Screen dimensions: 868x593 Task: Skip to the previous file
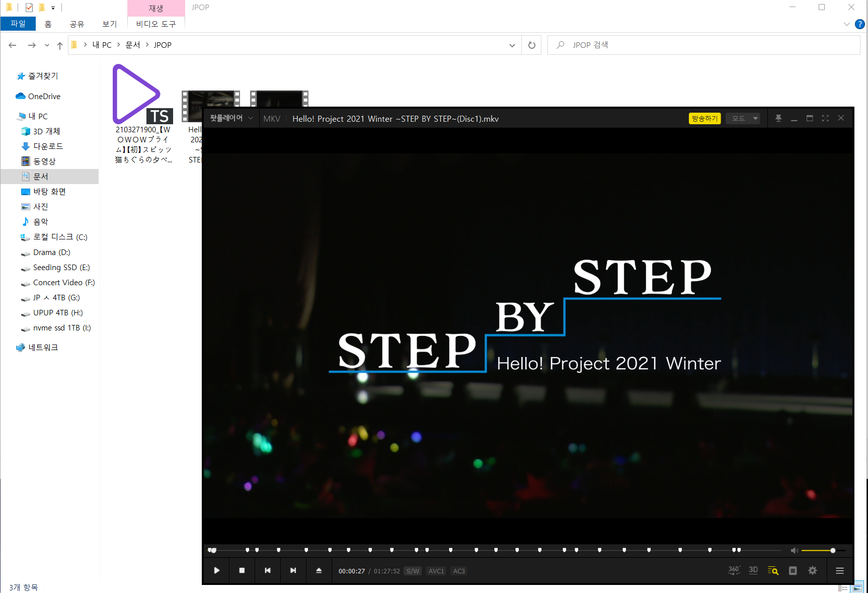click(268, 570)
